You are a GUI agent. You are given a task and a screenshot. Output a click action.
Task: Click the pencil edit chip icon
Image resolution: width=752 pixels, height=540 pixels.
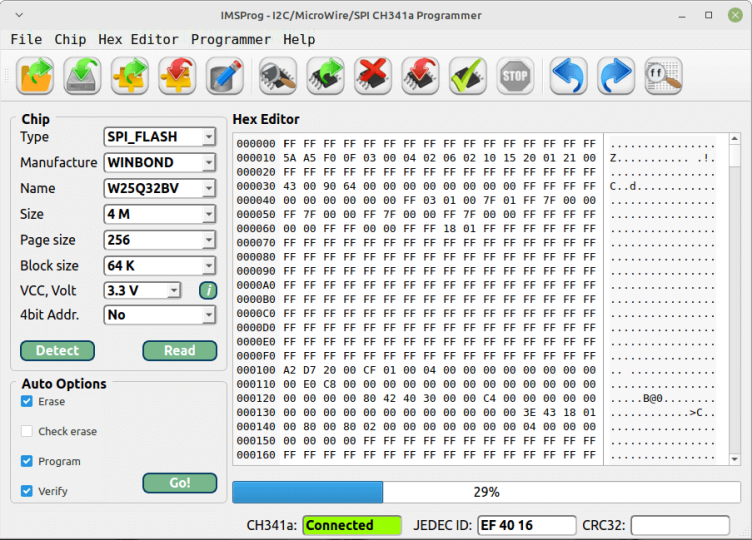point(224,76)
